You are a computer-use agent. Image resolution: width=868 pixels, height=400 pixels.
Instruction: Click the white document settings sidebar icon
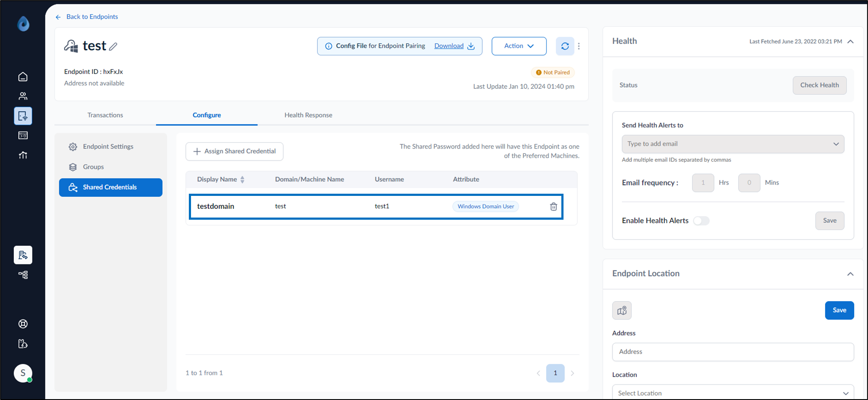23,255
